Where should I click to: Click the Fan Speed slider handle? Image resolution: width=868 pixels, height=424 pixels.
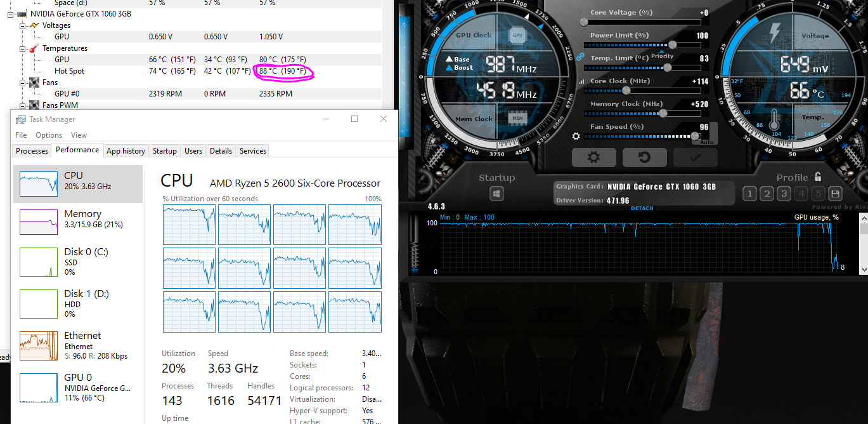click(695, 136)
